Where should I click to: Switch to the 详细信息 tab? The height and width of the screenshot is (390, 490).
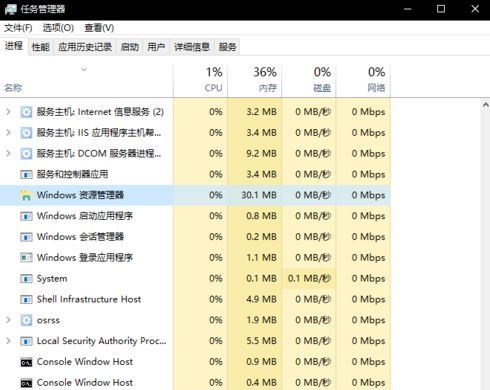click(192, 47)
